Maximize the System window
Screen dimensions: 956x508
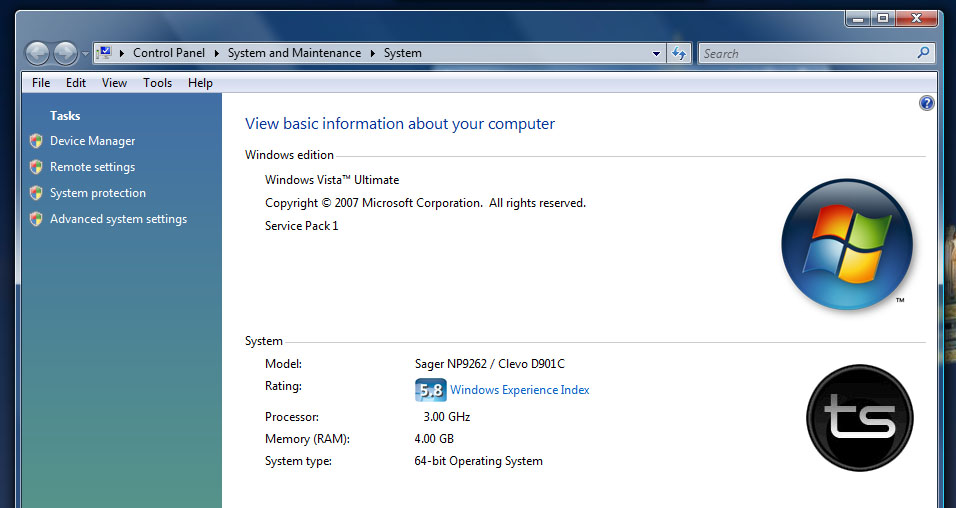click(883, 19)
